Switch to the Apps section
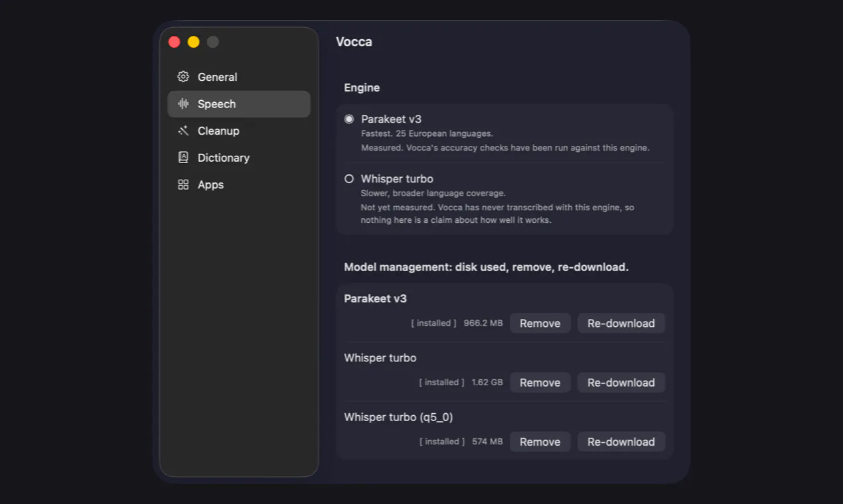The height and width of the screenshot is (504, 843). tap(239, 185)
